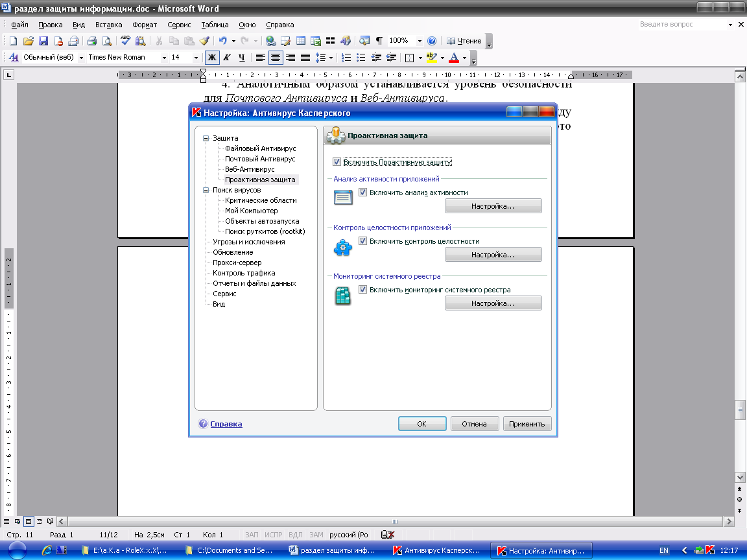The image size is (747, 560).
Task: Click the Columns icon in Word toolbar
Action: (330, 41)
